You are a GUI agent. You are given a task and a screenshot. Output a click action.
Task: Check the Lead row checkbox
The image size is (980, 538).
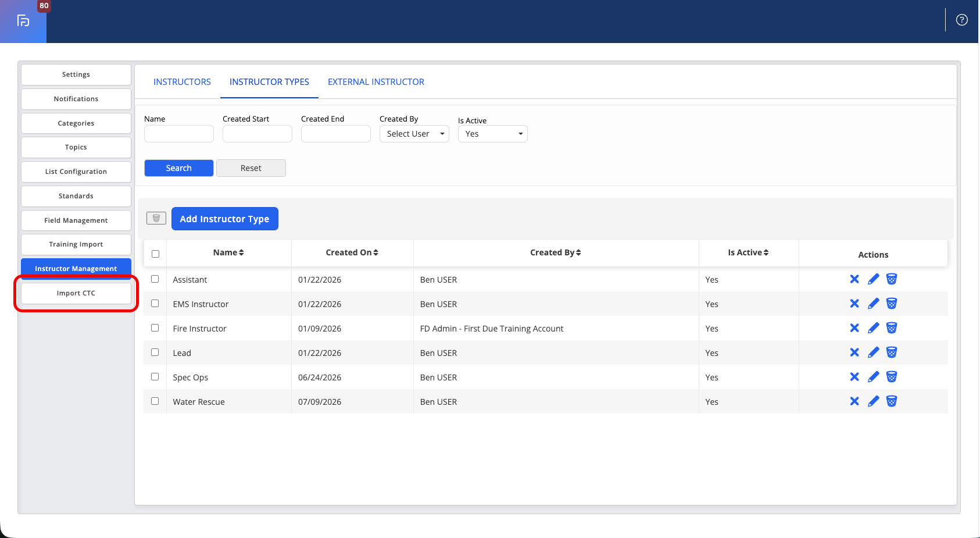(x=155, y=352)
